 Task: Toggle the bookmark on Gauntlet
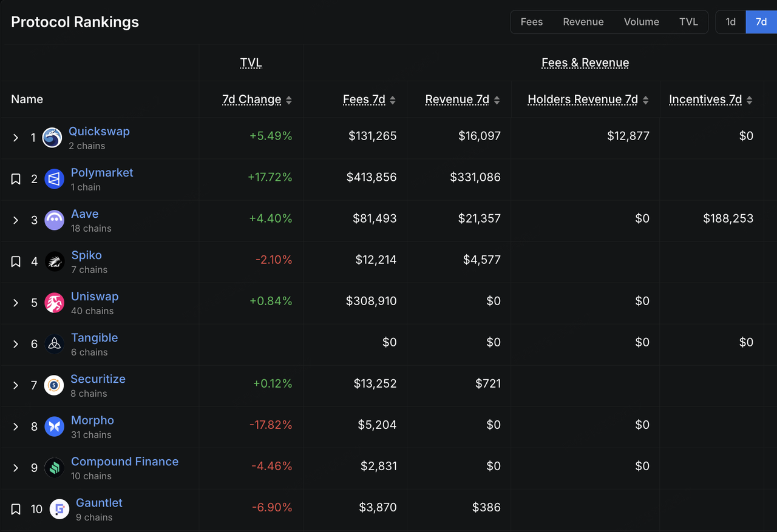click(16, 509)
